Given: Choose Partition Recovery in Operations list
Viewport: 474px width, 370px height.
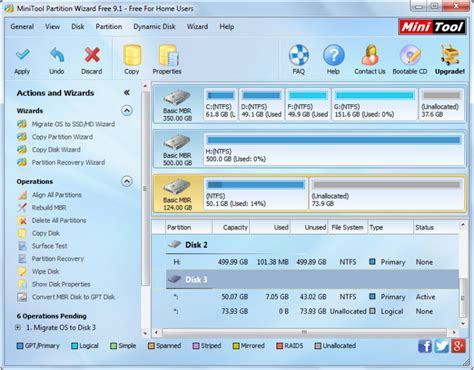Looking at the screenshot, I should click(x=58, y=259).
